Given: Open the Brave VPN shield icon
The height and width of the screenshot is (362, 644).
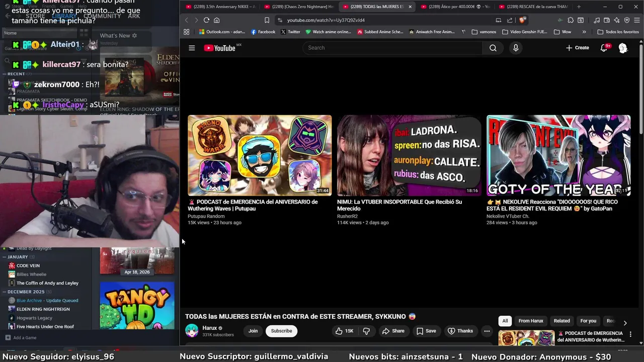Looking at the screenshot, I should (x=627, y=20).
